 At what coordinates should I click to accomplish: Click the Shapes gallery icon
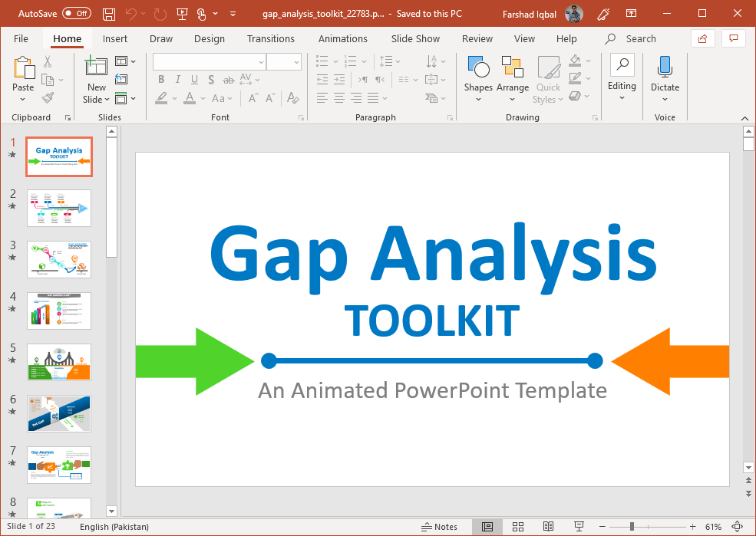tap(478, 67)
